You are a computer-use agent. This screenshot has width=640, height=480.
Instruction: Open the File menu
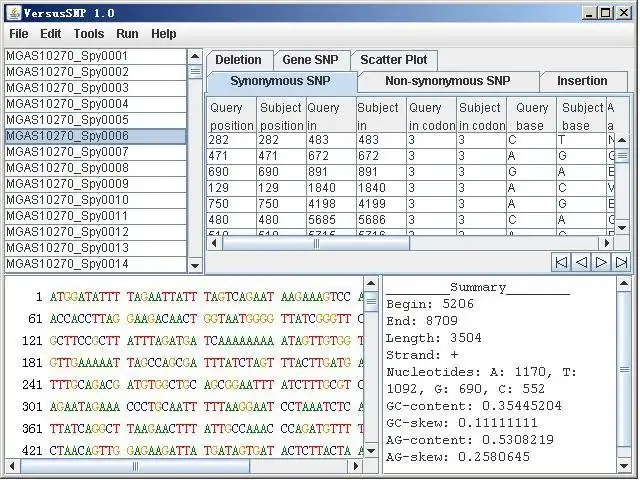pos(19,33)
